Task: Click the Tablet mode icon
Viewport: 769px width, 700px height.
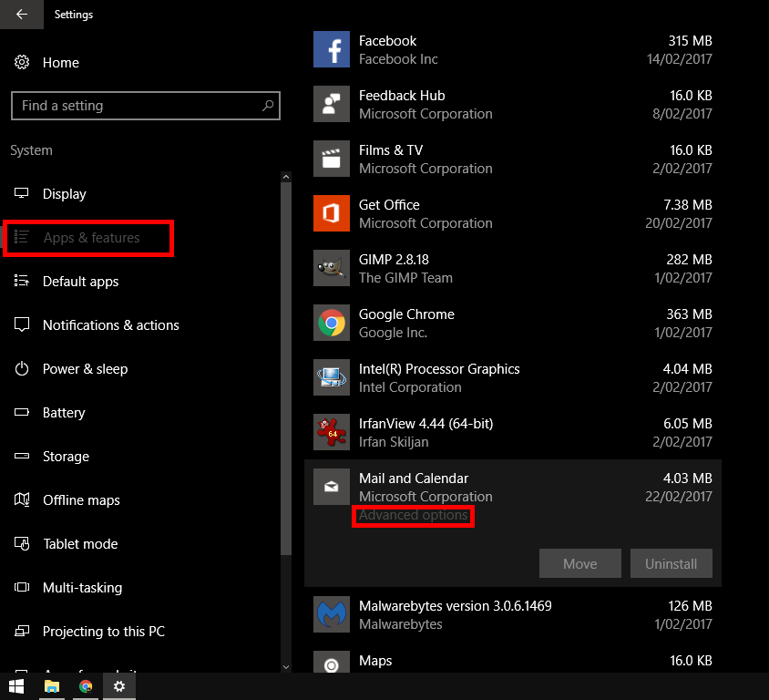Action: pos(22,543)
